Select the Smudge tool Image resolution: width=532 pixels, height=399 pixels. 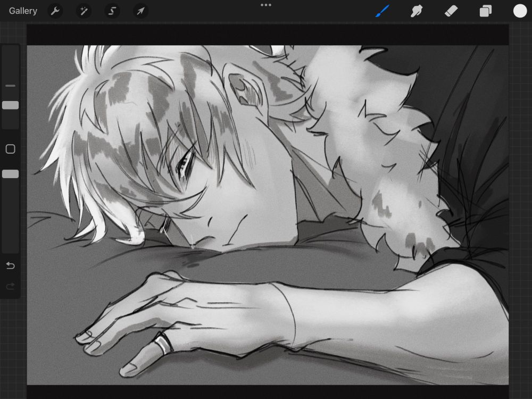point(417,11)
